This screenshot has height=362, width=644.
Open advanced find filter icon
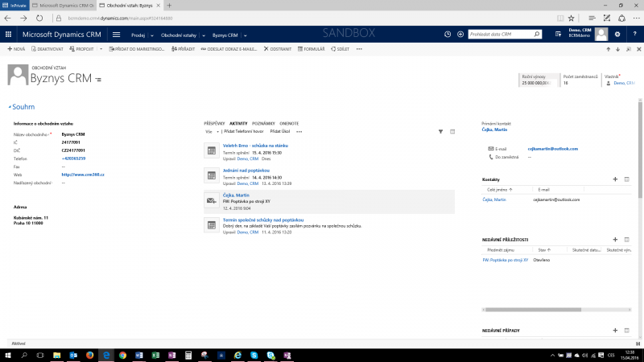tap(558, 35)
